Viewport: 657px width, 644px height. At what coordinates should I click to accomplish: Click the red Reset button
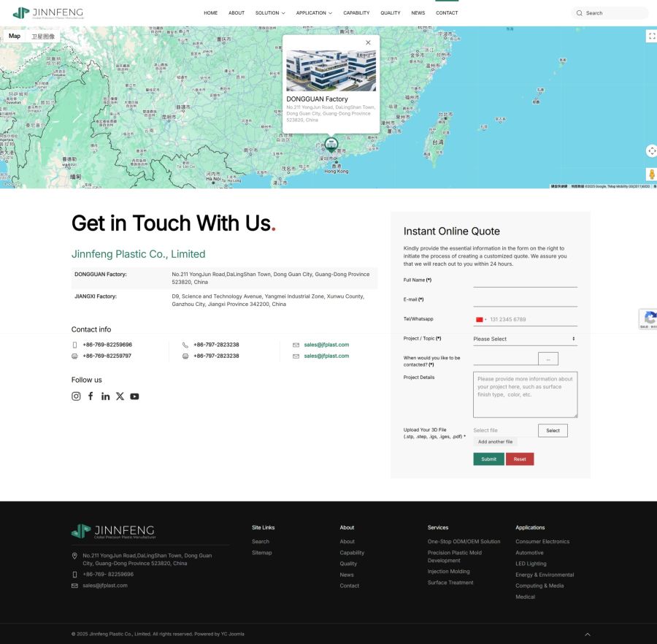click(x=520, y=459)
